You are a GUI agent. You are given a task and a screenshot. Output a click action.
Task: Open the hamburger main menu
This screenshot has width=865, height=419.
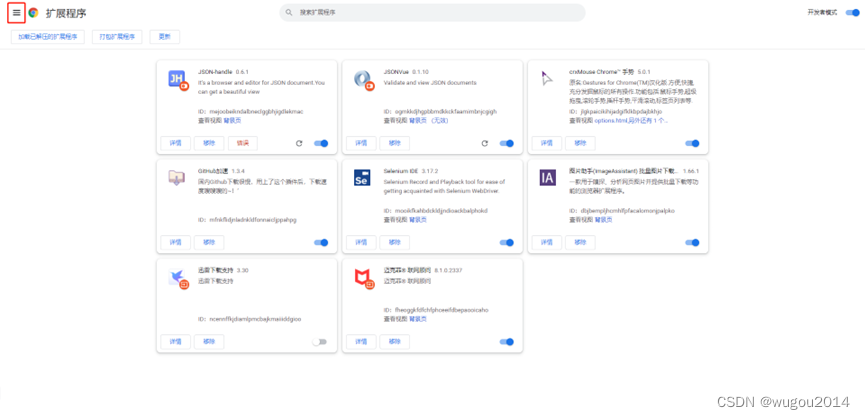[x=17, y=13]
